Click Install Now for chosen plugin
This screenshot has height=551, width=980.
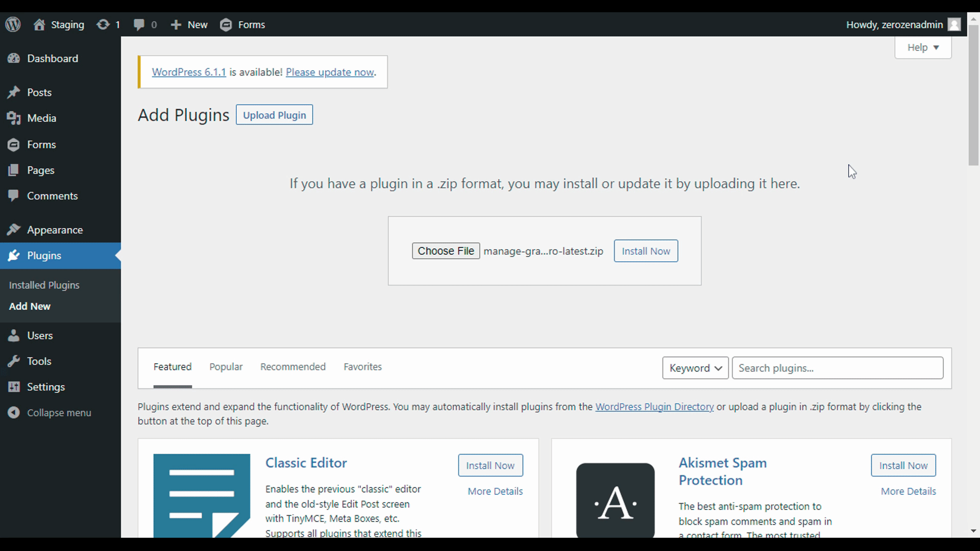click(646, 251)
